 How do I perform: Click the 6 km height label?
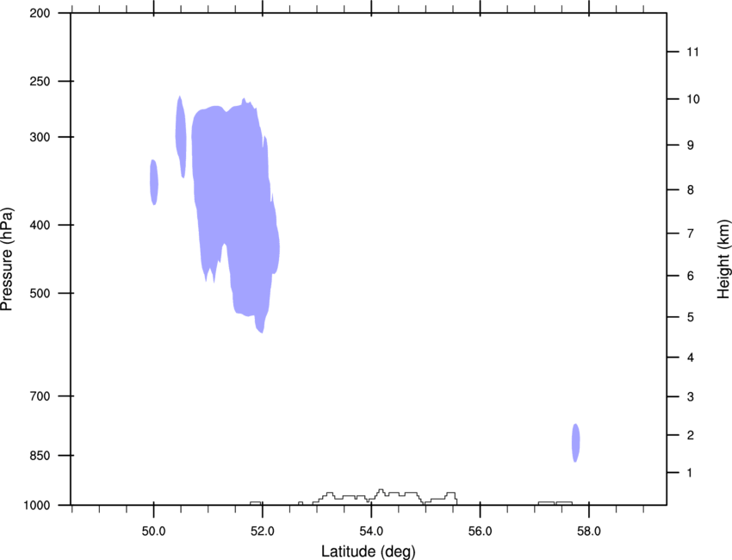691,276
